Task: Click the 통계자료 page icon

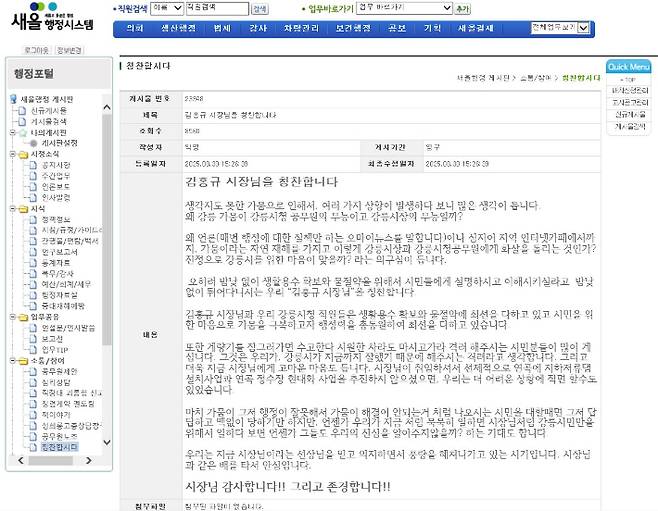Action: point(33,263)
